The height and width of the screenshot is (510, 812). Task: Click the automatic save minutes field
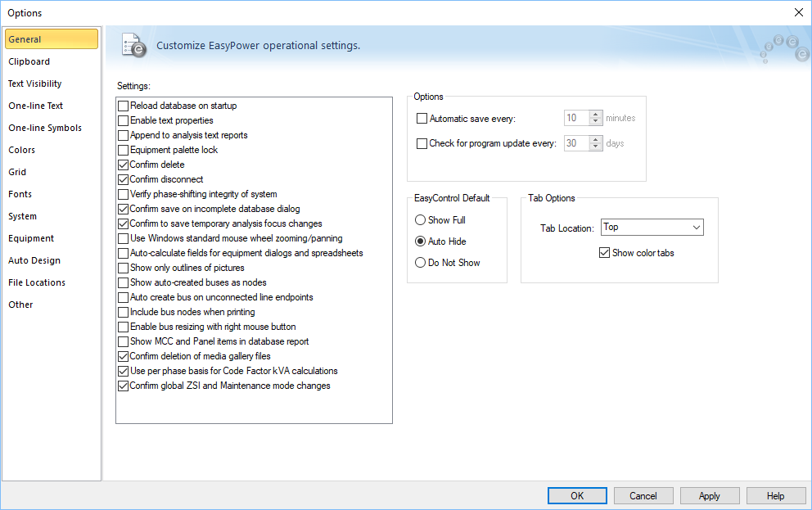576,118
